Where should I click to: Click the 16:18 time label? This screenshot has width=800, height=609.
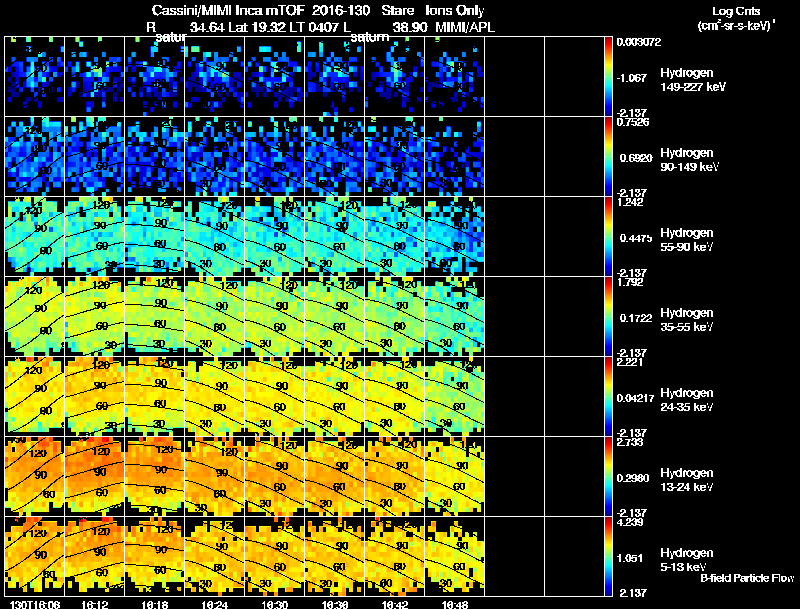155,604
